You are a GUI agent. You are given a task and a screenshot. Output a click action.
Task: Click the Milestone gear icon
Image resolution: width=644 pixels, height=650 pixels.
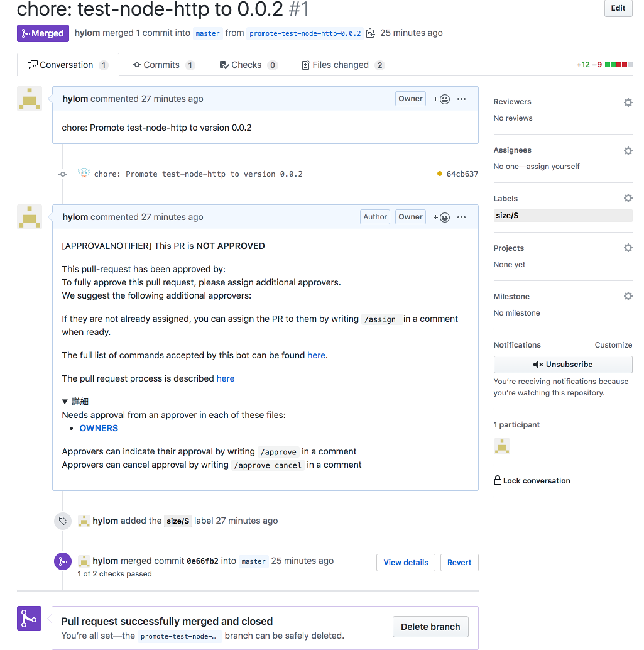tap(628, 296)
